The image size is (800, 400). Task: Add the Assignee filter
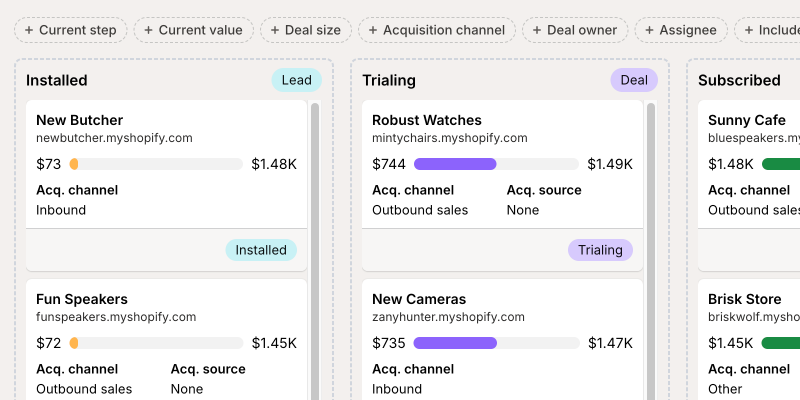tap(681, 30)
